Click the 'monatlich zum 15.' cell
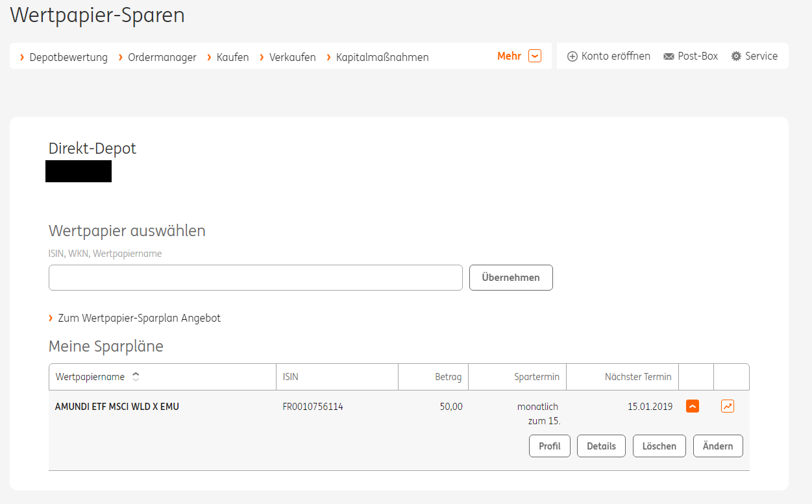The width and height of the screenshot is (812, 504). click(539, 414)
